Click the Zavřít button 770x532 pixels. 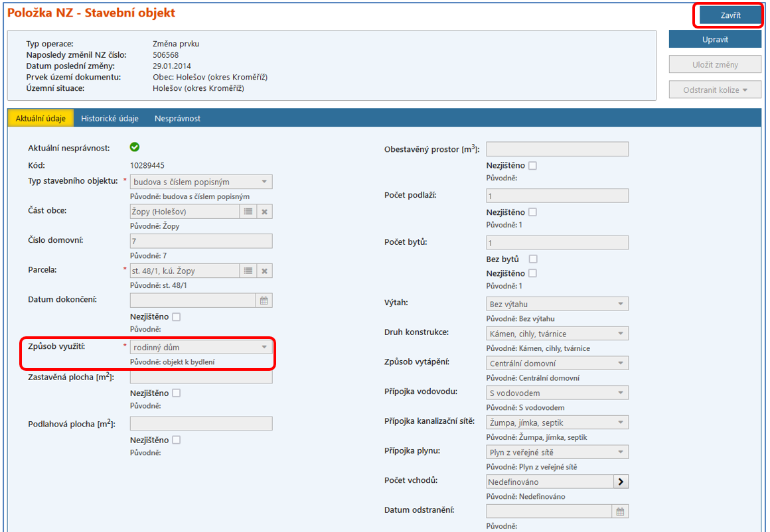tap(730, 15)
